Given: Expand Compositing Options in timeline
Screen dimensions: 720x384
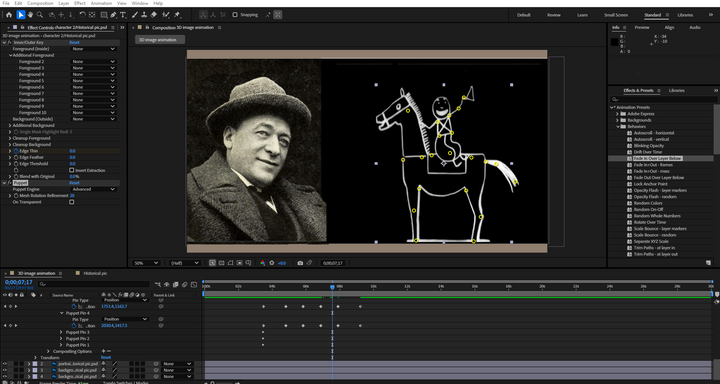Looking at the screenshot, I should point(49,351).
